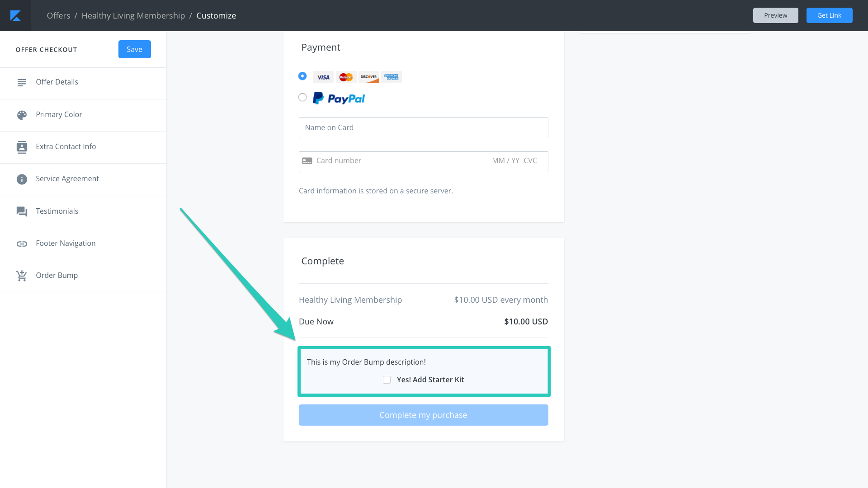Click the Order Bump cart icon
Screen dimensions: 868x488
tap(22, 276)
